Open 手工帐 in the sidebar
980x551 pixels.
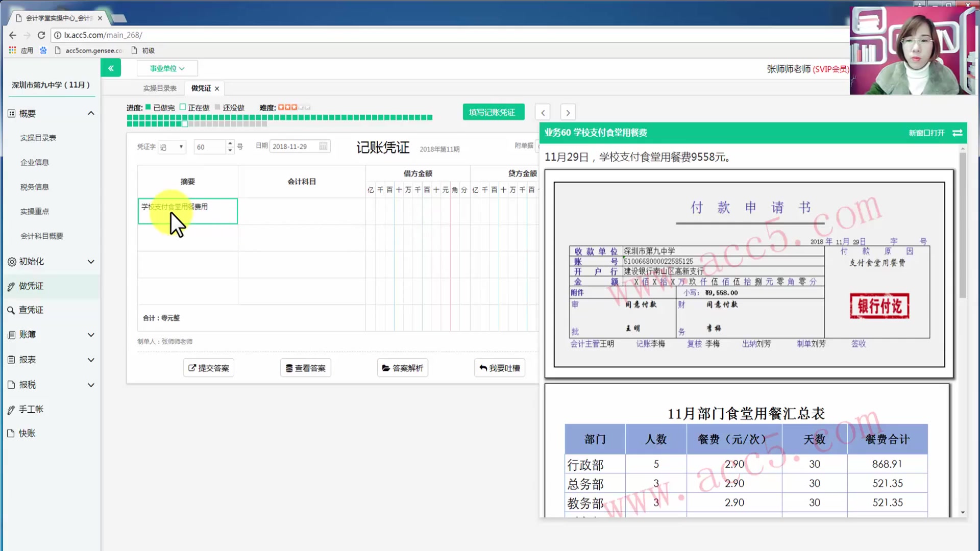(x=31, y=409)
